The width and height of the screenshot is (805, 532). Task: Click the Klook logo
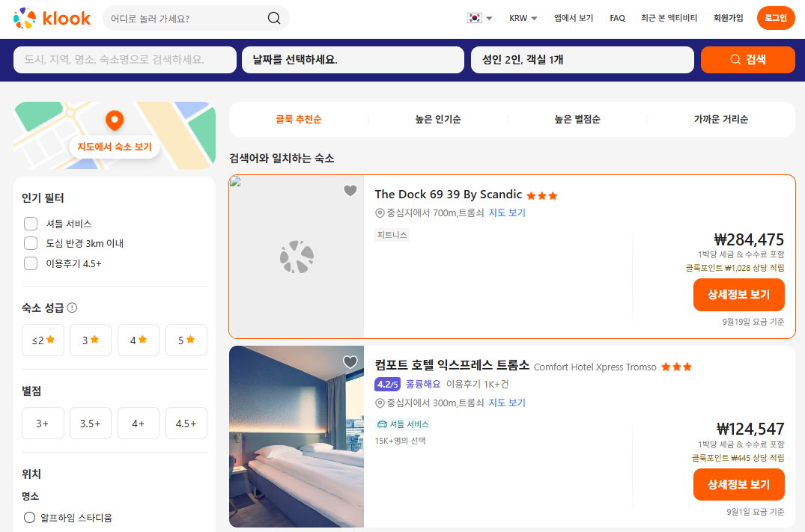[52, 19]
